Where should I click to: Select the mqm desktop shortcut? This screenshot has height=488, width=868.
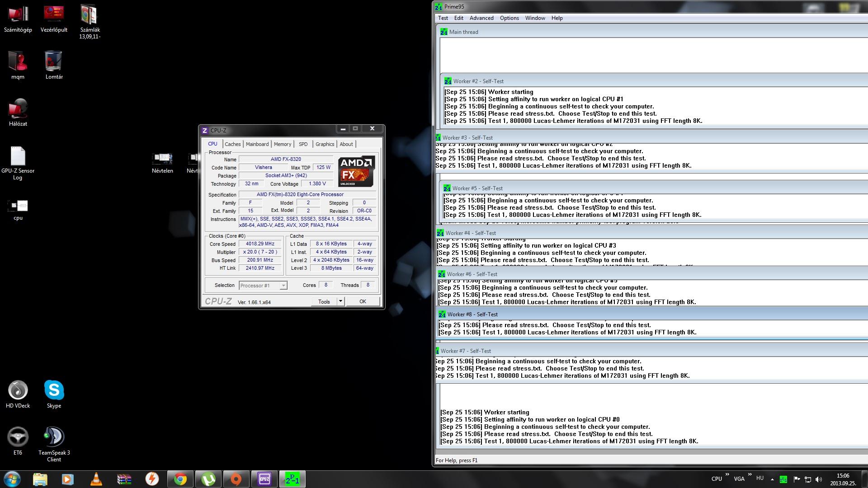pyautogui.click(x=18, y=65)
